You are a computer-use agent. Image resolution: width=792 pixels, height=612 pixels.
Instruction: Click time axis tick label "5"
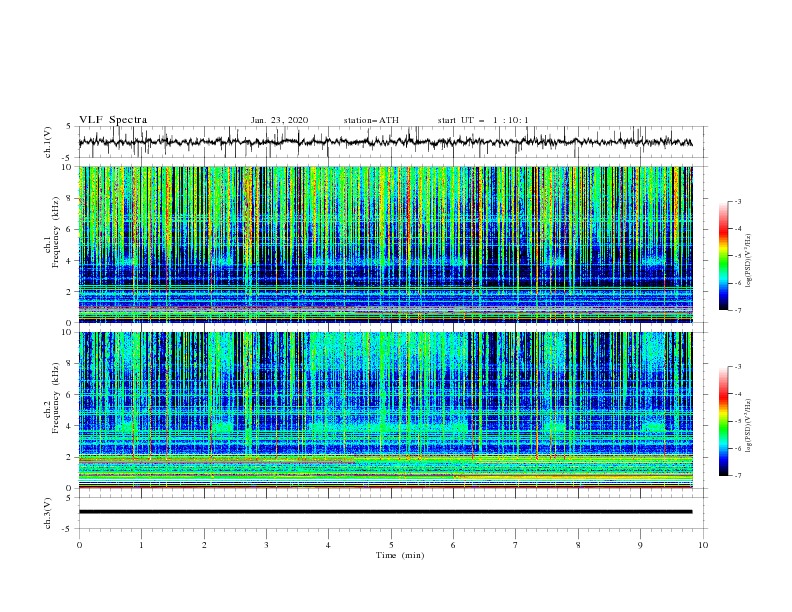(x=391, y=545)
